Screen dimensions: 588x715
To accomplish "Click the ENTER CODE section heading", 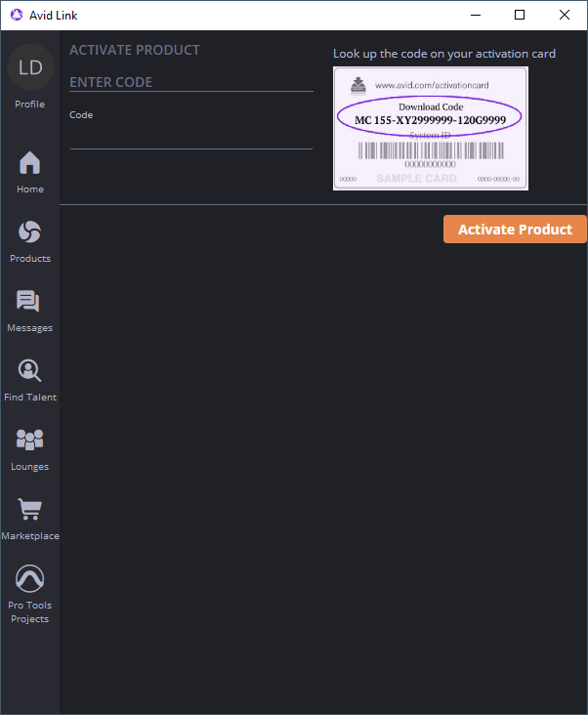I will [110, 82].
